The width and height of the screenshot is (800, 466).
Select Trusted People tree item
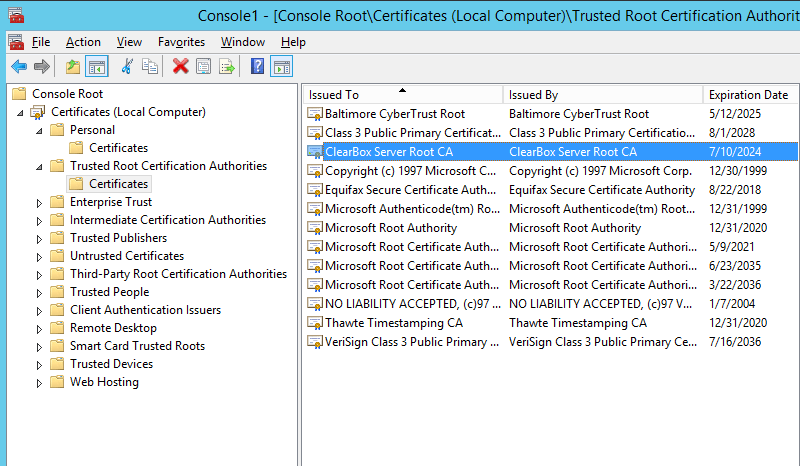pyautogui.click(x=110, y=292)
